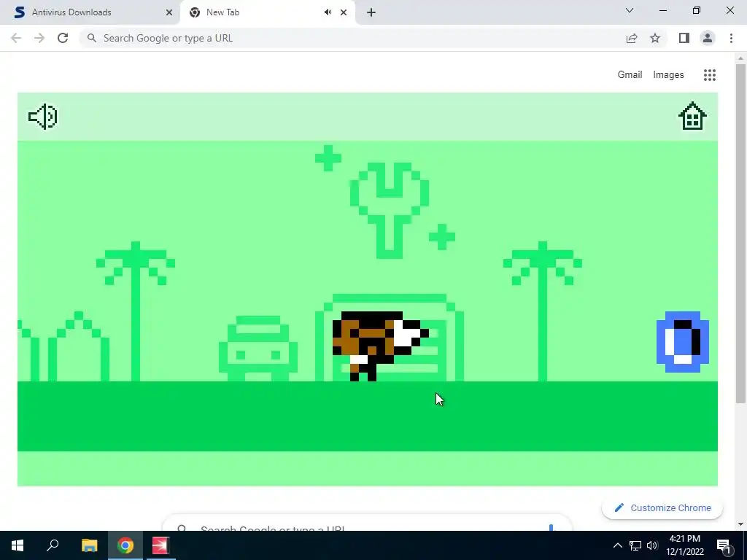Open the Google apps grid
Viewport: 747px width, 560px height.
click(x=709, y=75)
